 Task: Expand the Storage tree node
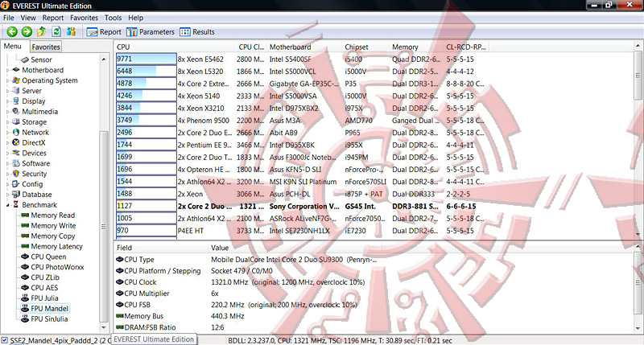tap(8, 122)
